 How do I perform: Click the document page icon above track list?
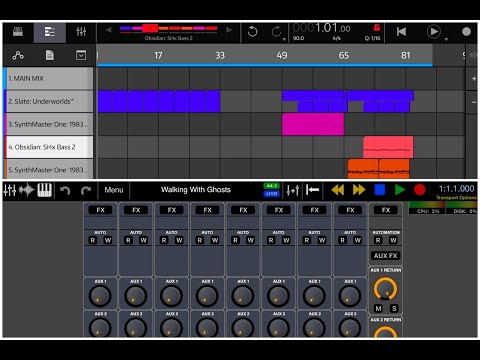click(x=49, y=55)
